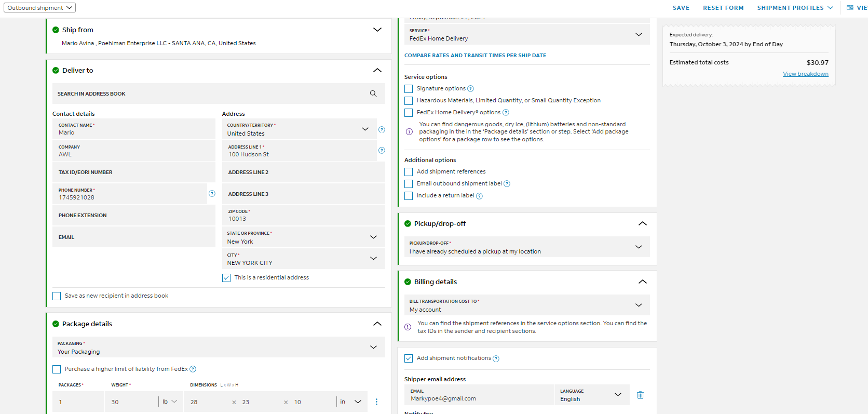Click SAVE in the top bar
868x414 pixels.
[681, 8]
